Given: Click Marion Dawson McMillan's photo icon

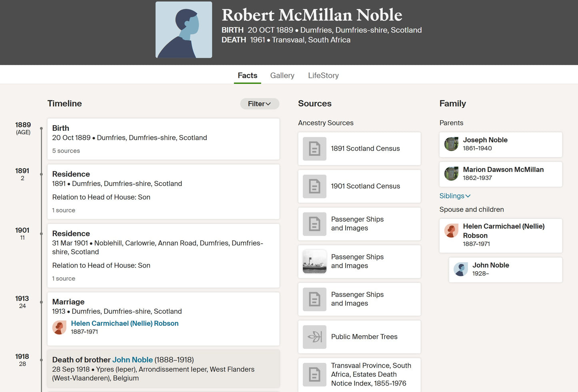Looking at the screenshot, I should pos(451,173).
